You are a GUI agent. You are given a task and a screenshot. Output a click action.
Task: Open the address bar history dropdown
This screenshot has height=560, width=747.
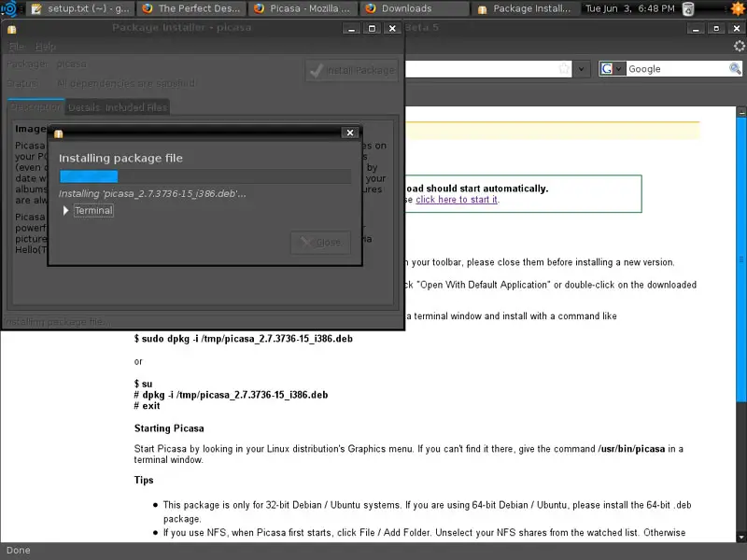582,69
